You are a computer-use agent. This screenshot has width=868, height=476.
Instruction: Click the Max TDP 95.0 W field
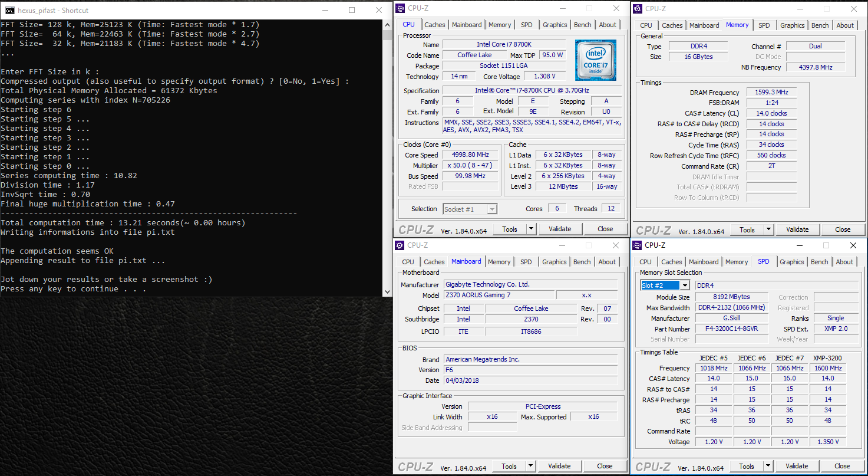click(x=552, y=55)
